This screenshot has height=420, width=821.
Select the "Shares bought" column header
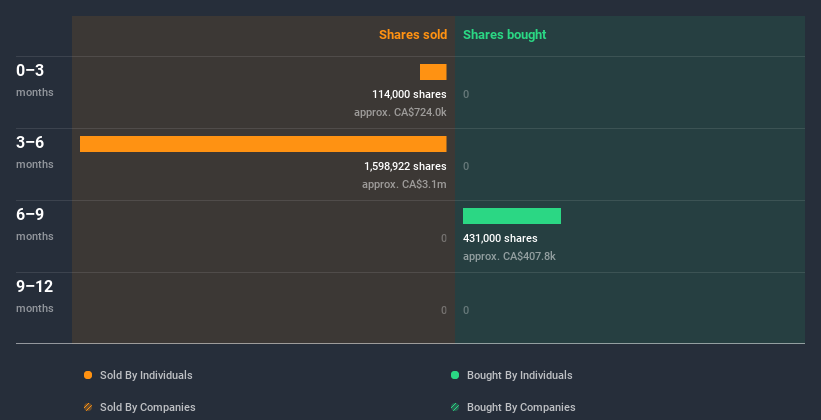coord(504,35)
